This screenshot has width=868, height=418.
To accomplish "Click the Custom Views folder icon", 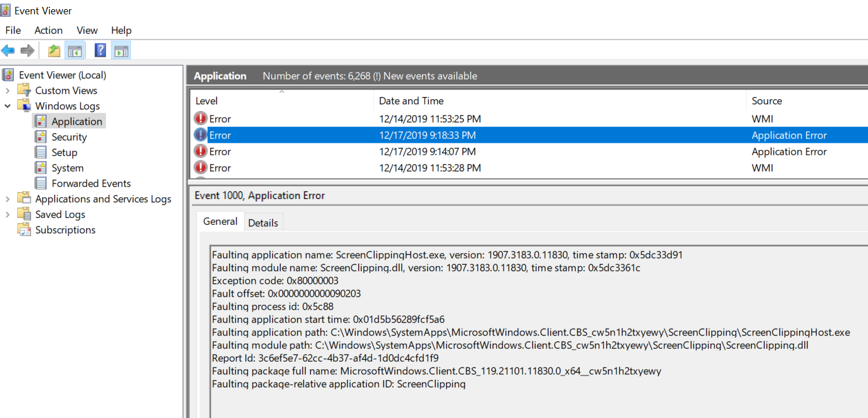I will click(24, 90).
